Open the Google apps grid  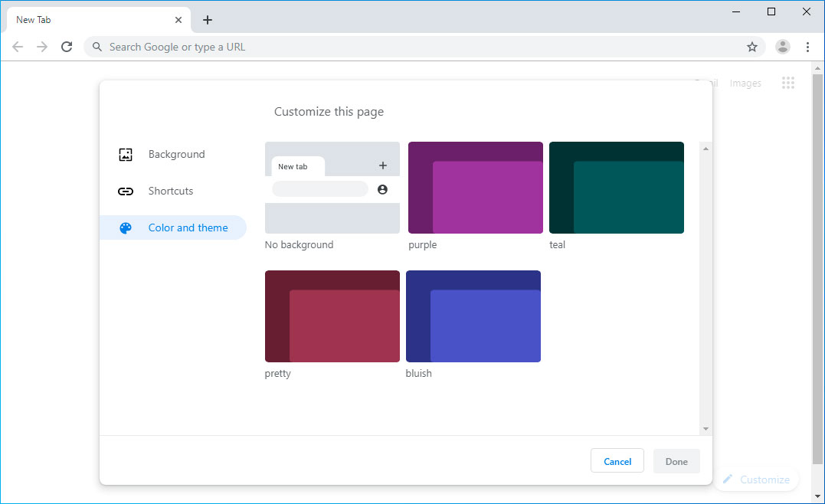(x=788, y=83)
